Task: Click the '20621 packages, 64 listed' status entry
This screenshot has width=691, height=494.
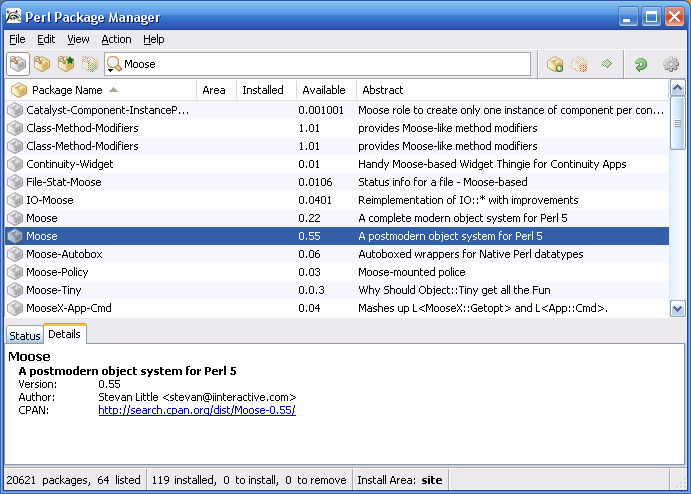Action: (x=74, y=480)
